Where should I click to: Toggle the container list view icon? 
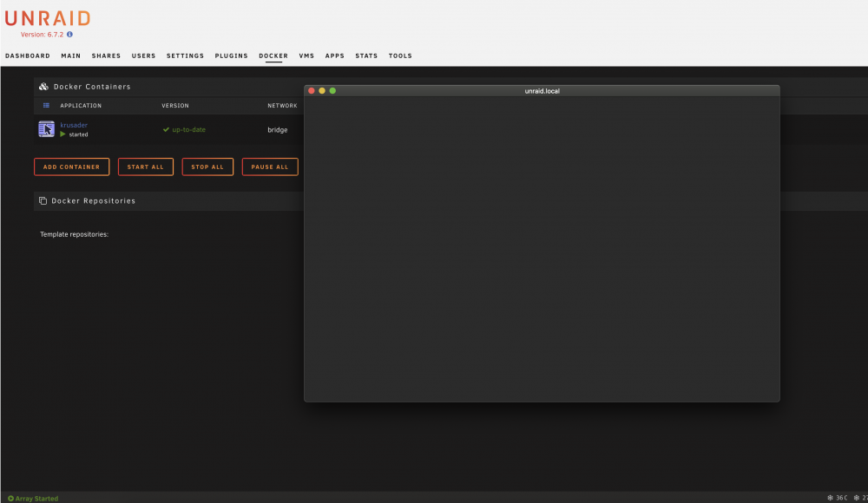coord(47,105)
